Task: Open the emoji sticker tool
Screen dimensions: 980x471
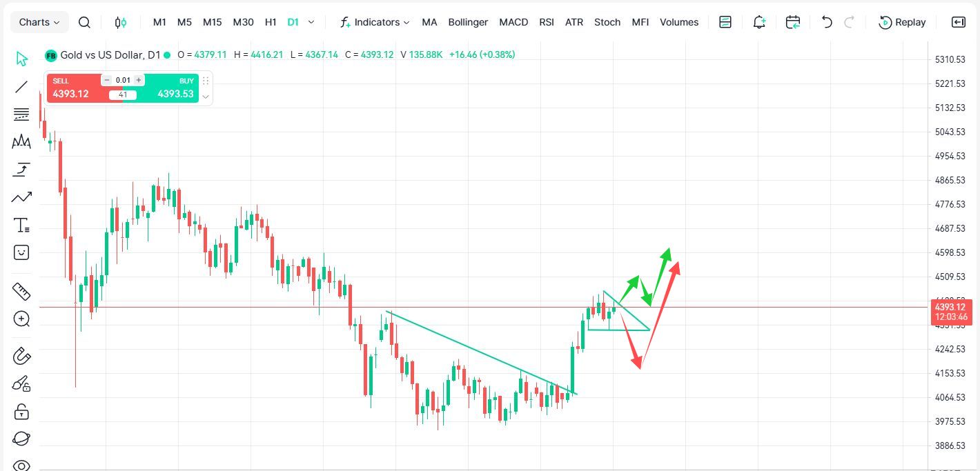Action: 21,252
